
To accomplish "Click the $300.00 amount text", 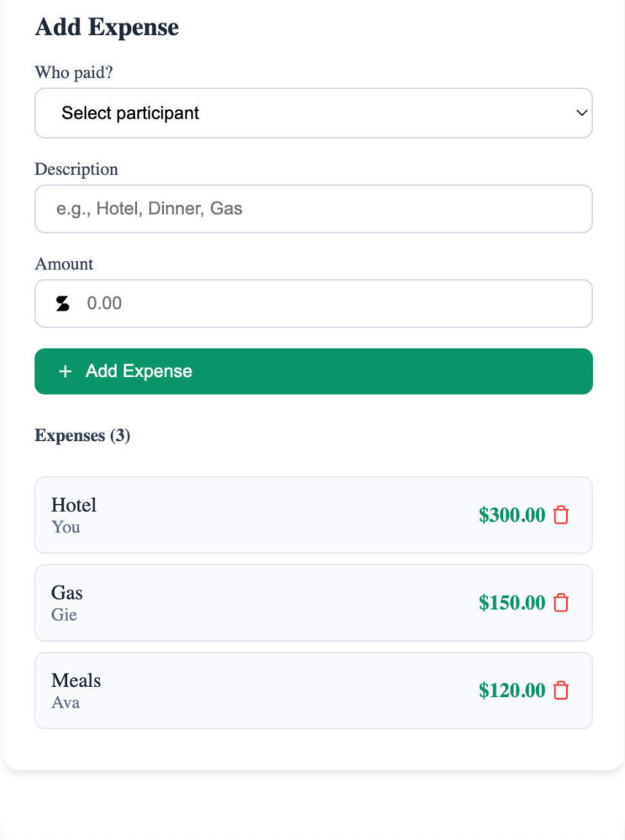I will click(511, 515).
